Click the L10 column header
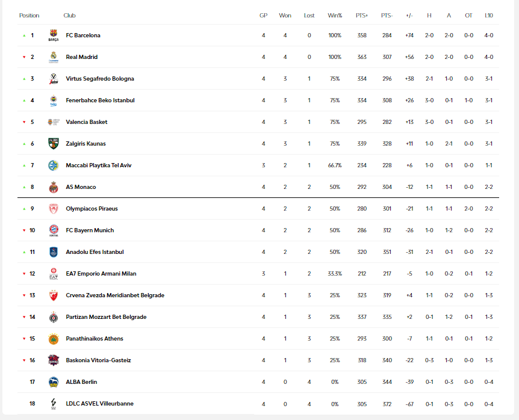The width and height of the screenshot is (519, 420). (489, 15)
